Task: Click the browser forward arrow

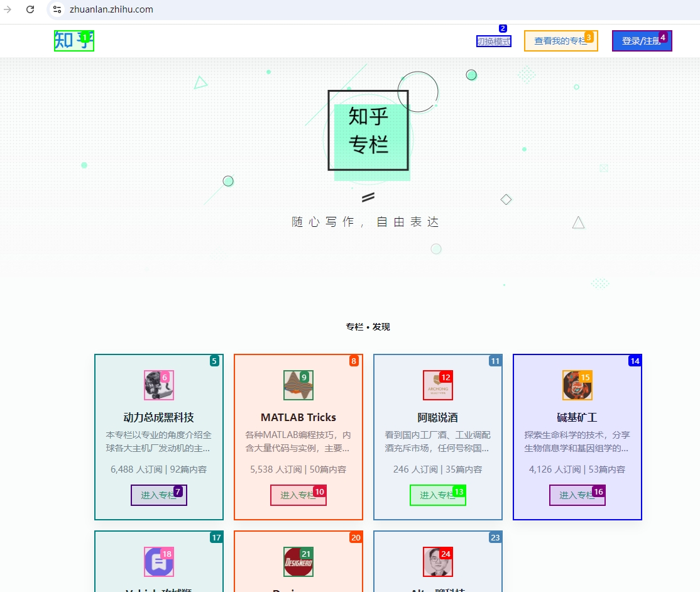Action: tap(8, 9)
